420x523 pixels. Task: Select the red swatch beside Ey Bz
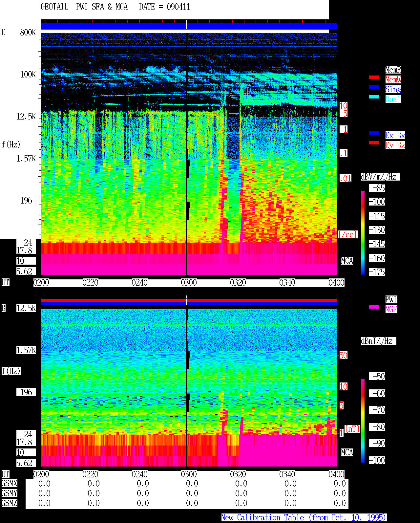click(374, 143)
